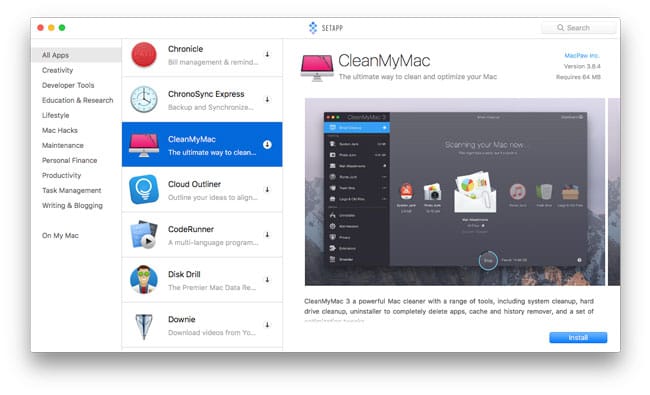
Task: Click 'The Premier Mac Data Re...' subtitle
Action: click(212, 288)
